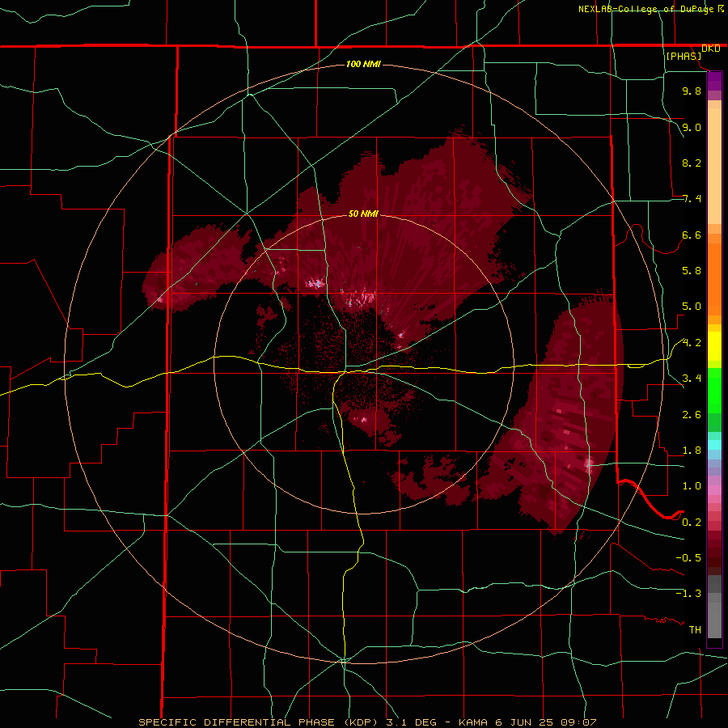Click the NEXLAB logo mark after DuPage
728x728 pixels.
coord(721,8)
